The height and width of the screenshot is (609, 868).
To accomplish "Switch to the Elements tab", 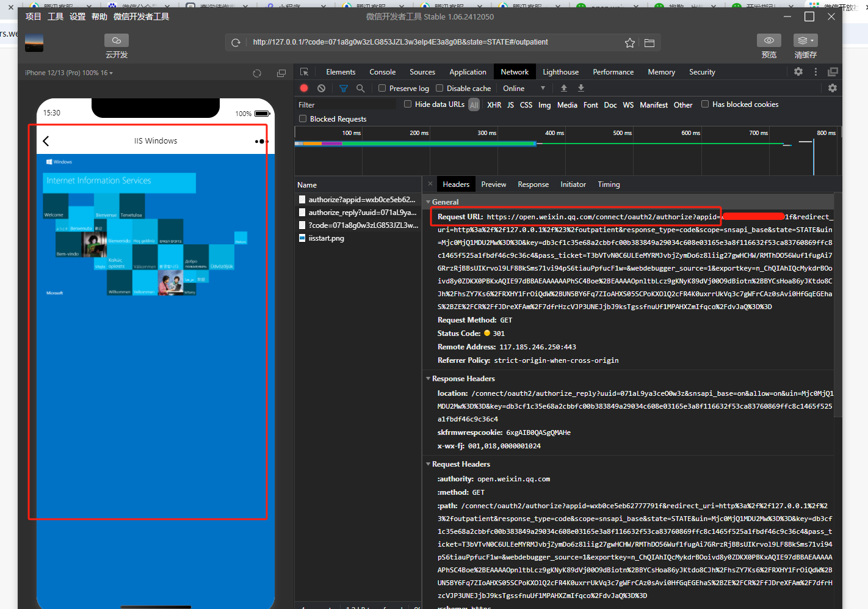I will point(341,72).
